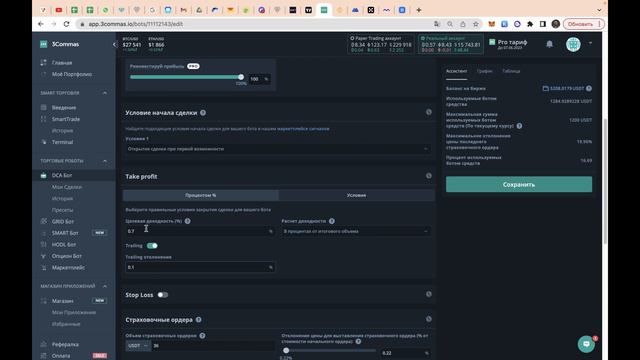640x360 pixels.
Task: Open Избранные in the sidebar
Action: 66,324
